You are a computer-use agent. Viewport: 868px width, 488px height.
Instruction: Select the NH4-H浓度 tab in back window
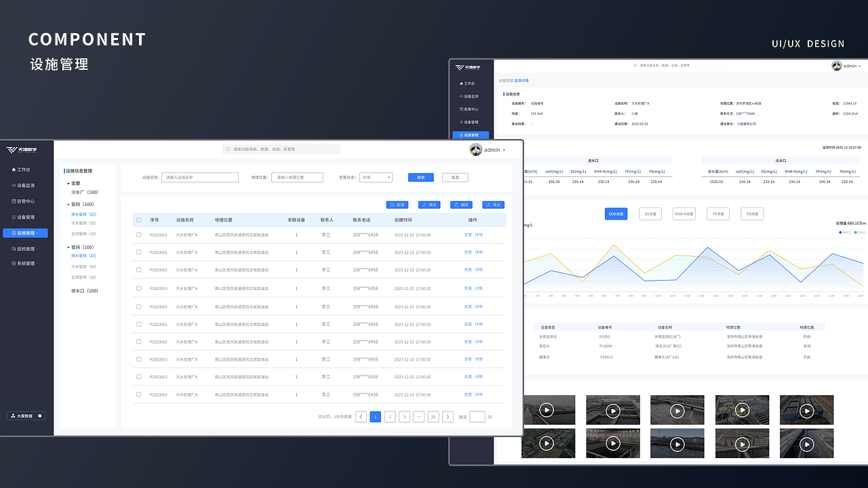tap(684, 213)
